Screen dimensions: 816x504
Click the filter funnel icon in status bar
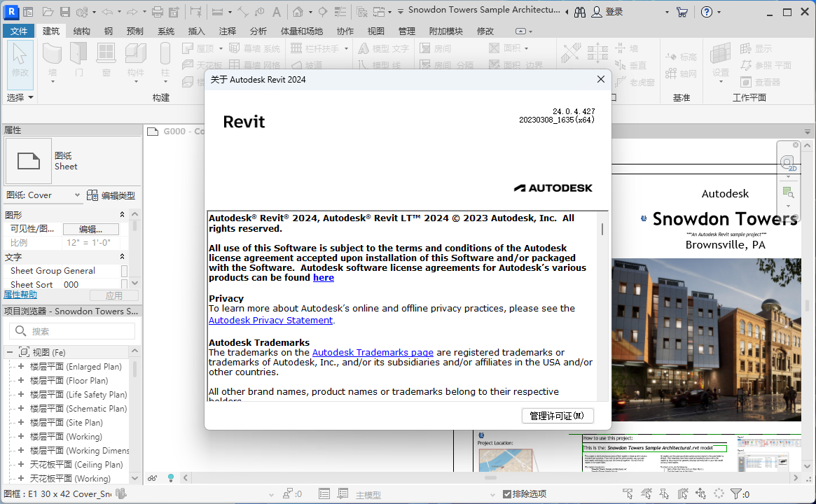tap(736, 493)
